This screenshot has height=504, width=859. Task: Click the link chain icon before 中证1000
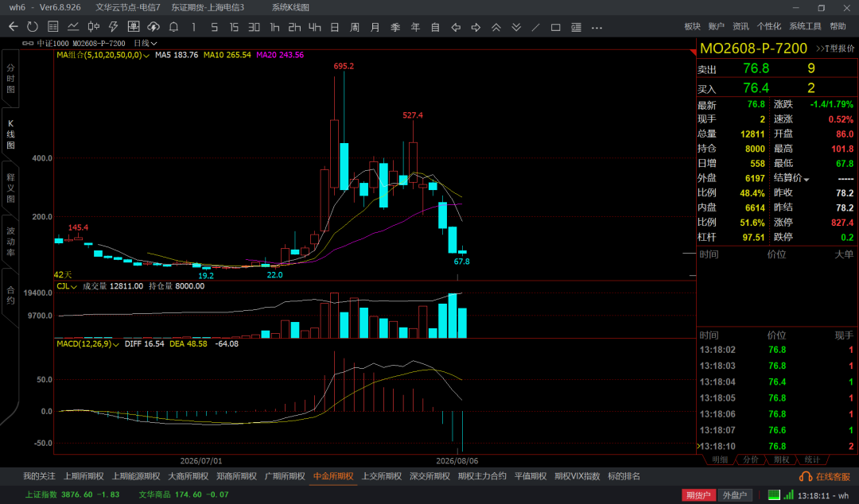click(x=28, y=43)
